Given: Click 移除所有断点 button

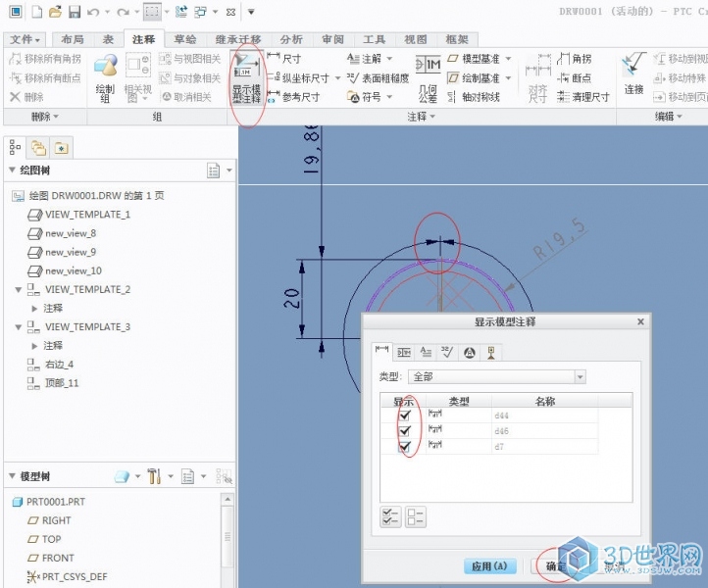Looking at the screenshot, I should click(x=46, y=77).
